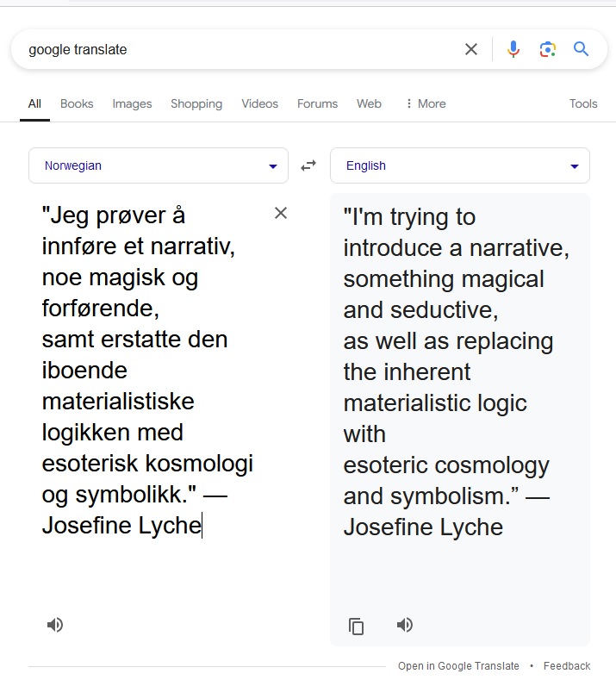Open Google Lens image search
The image size is (616, 686).
547,49
